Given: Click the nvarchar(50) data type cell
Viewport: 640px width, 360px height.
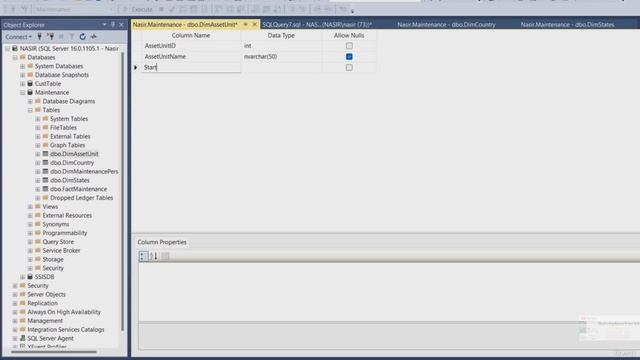Looking at the screenshot, I should (x=281, y=56).
